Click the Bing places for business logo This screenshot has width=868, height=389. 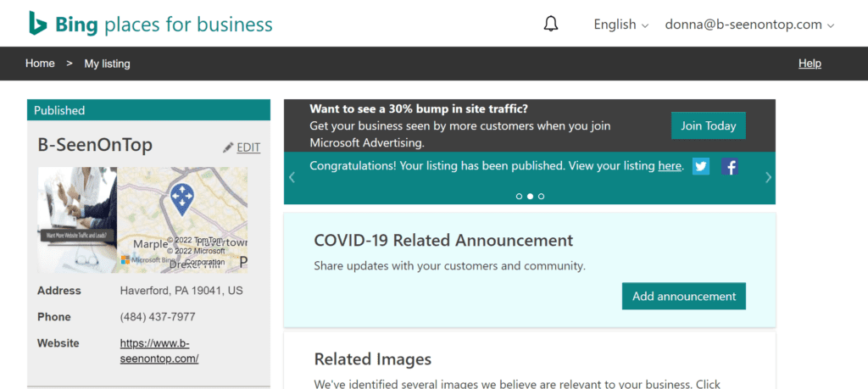tap(151, 24)
